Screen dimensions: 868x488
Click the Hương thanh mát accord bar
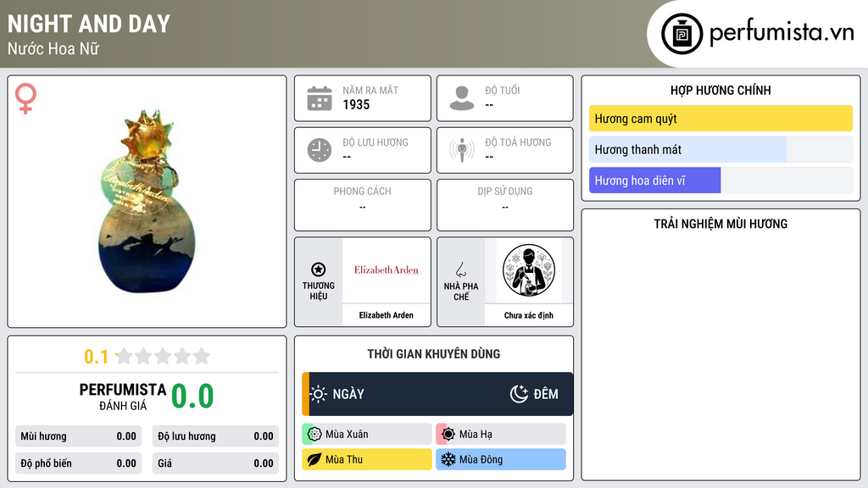tap(721, 149)
